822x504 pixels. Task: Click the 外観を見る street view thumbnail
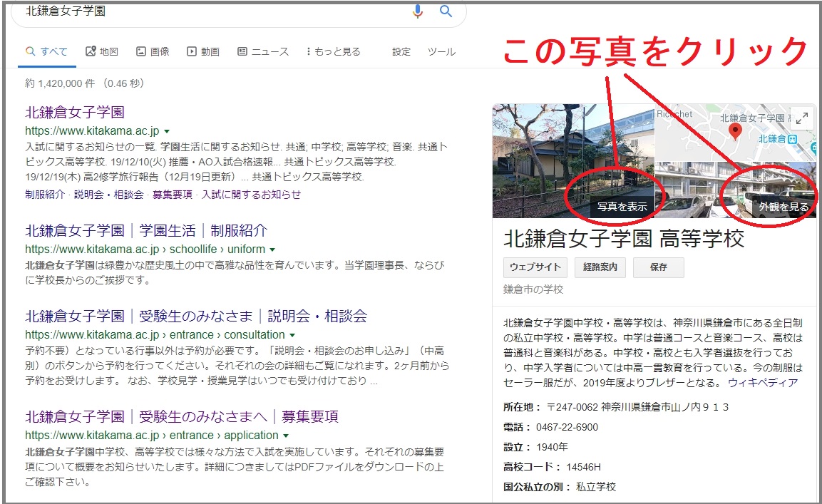point(736,190)
